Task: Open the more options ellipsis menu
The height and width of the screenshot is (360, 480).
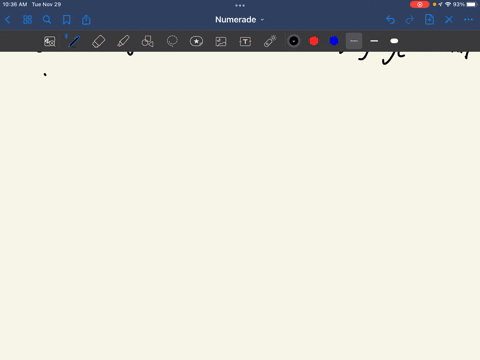Action: (x=468, y=20)
